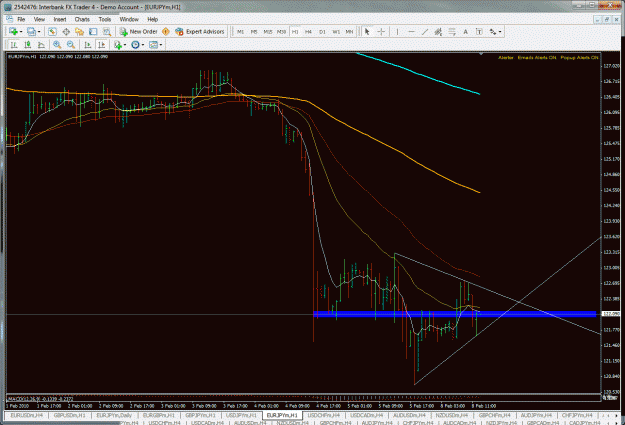The width and height of the screenshot is (625, 425).
Task: Select the Vertical Line drawing tool
Action: (397, 31)
